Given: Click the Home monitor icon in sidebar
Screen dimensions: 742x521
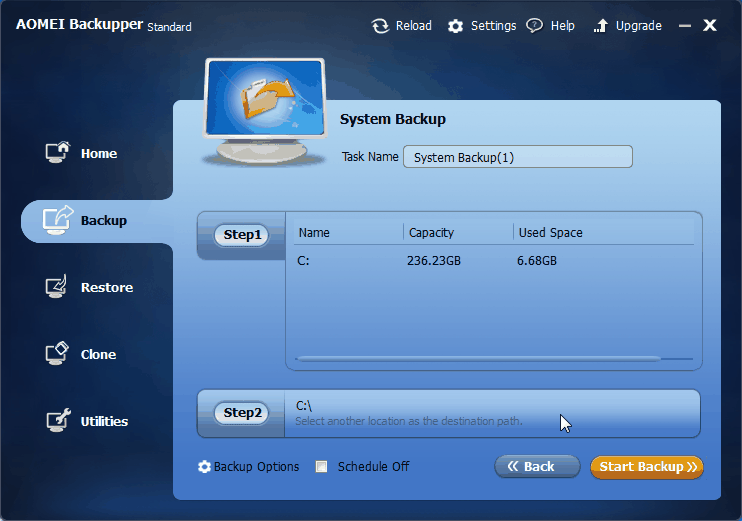Looking at the screenshot, I should 57,152.
